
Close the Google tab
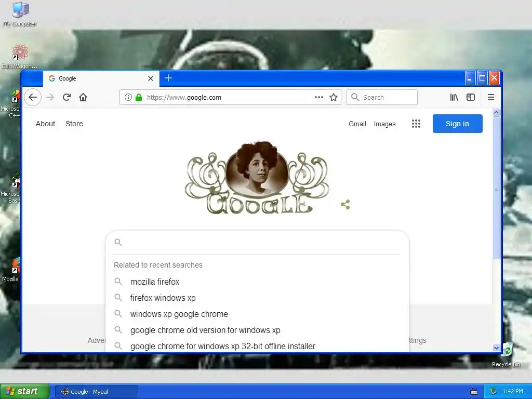click(151, 78)
